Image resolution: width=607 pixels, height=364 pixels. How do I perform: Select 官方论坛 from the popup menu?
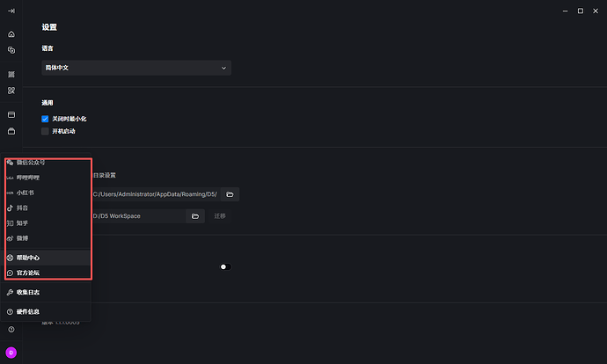point(28,273)
